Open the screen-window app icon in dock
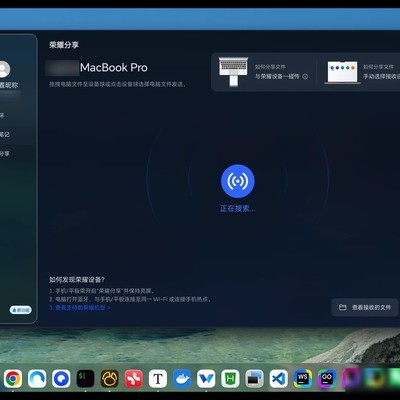The width and height of the screenshot is (400, 400). point(254,379)
